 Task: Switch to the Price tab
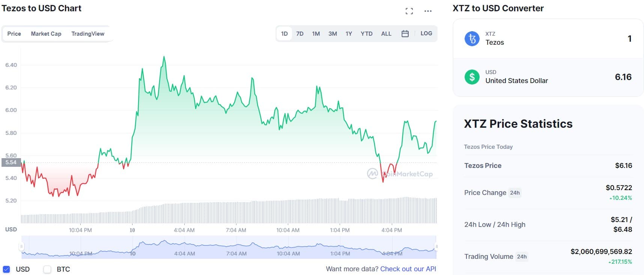click(x=14, y=34)
